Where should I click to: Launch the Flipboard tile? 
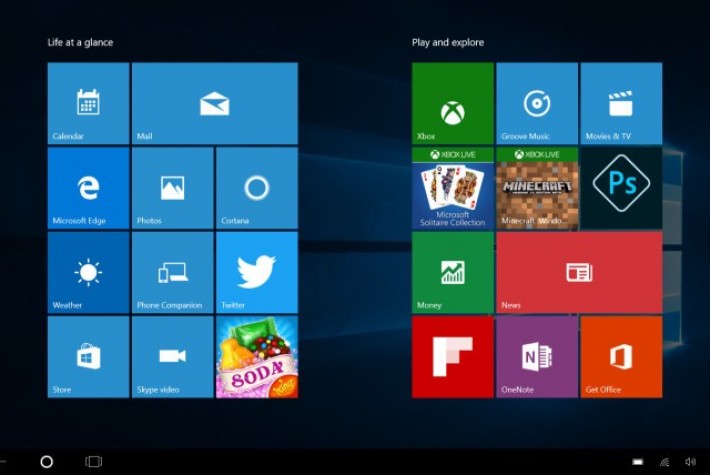(x=453, y=357)
